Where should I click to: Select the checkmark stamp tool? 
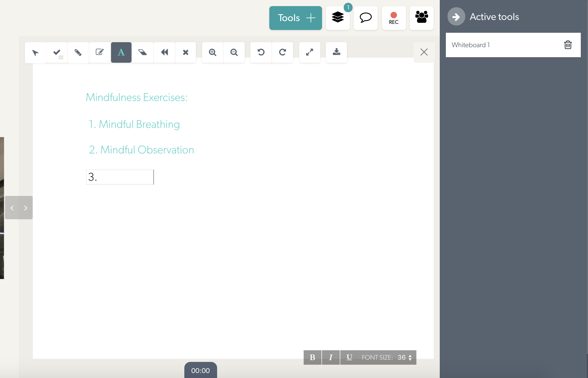(57, 52)
